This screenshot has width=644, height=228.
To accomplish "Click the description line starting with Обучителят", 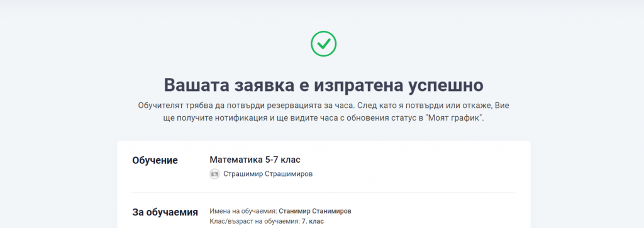I will [x=324, y=106].
